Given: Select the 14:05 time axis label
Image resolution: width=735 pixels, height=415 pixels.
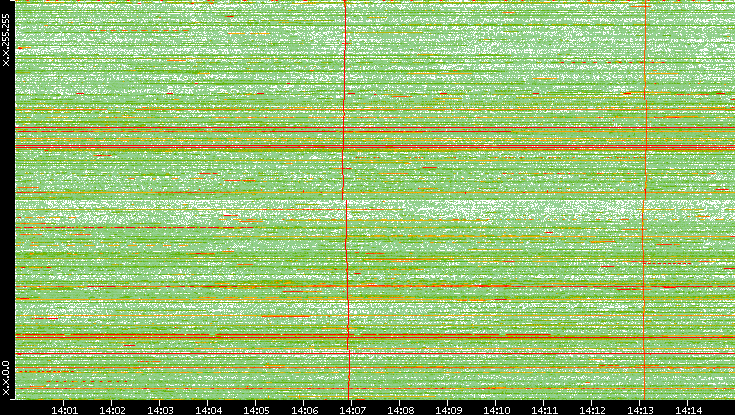Looking at the screenshot, I should 256,410.
